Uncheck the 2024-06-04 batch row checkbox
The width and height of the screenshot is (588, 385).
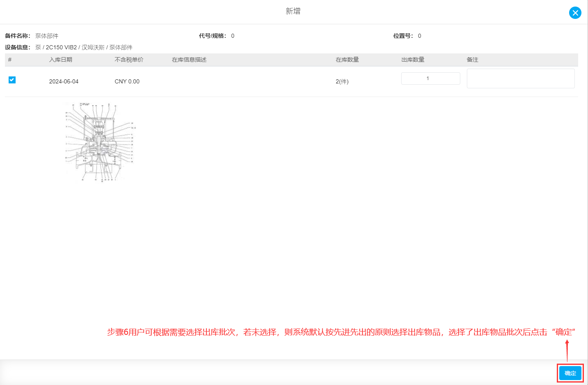coord(12,80)
